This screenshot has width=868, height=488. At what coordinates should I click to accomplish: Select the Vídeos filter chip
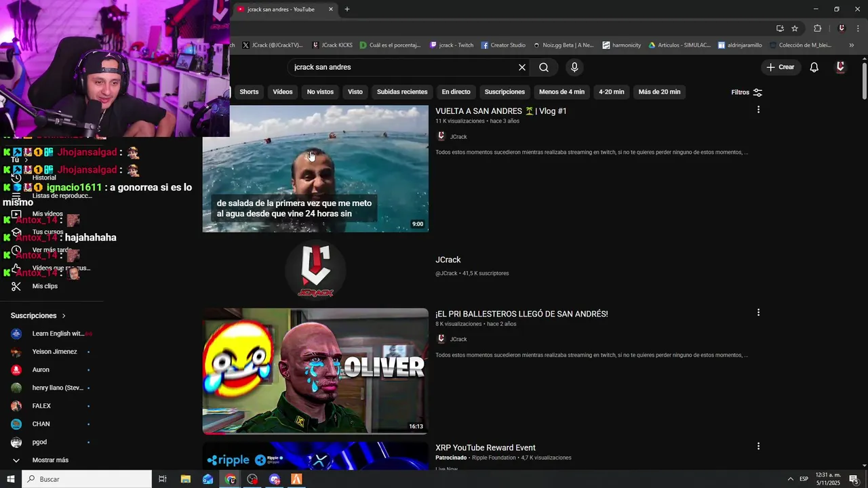tap(283, 92)
